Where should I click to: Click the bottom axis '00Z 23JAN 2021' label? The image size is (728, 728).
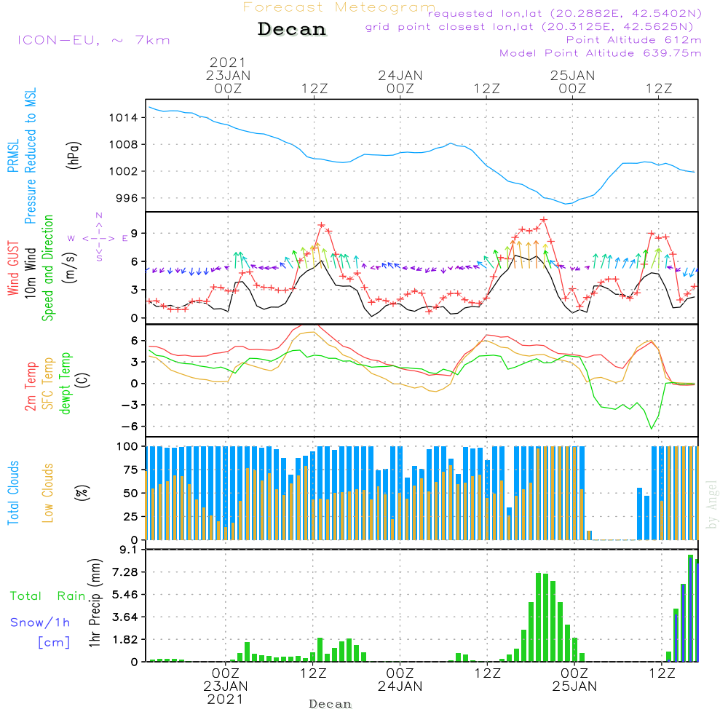[x=226, y=687]
